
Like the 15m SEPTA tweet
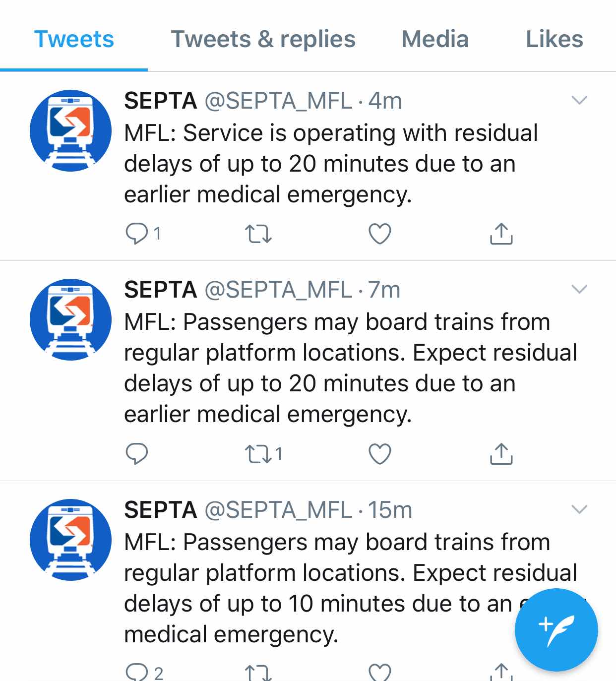pyautogui.click(x=380, y=673)
